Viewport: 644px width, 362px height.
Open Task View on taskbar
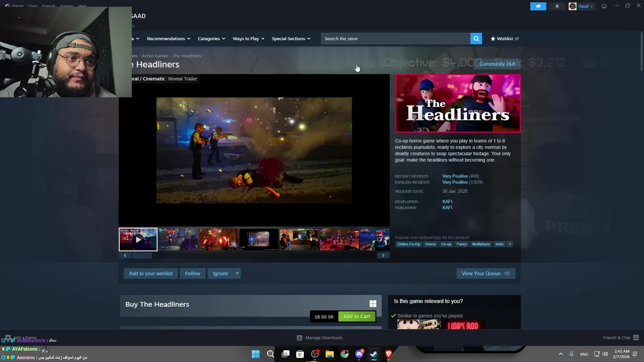point(285,354)
